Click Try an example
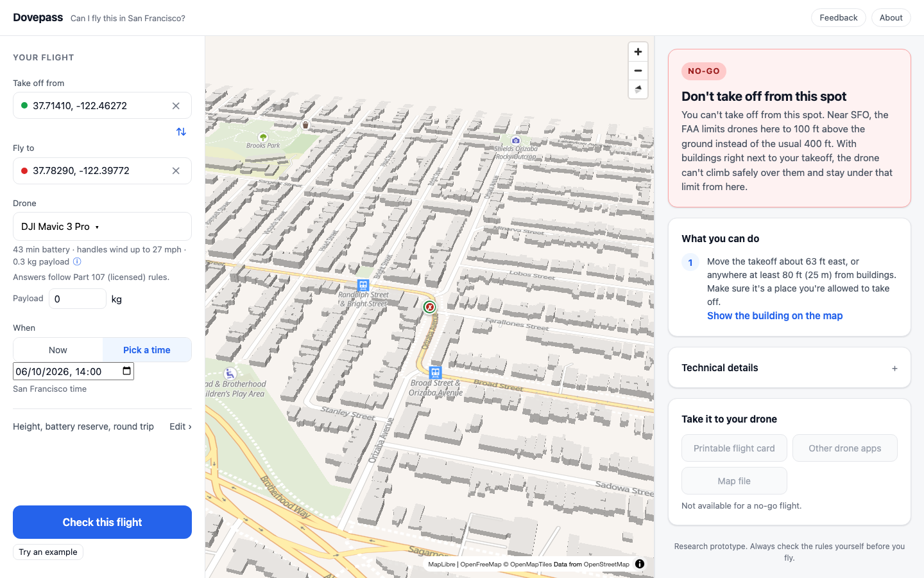Screen dimensions: 924x578 point(48,552)
